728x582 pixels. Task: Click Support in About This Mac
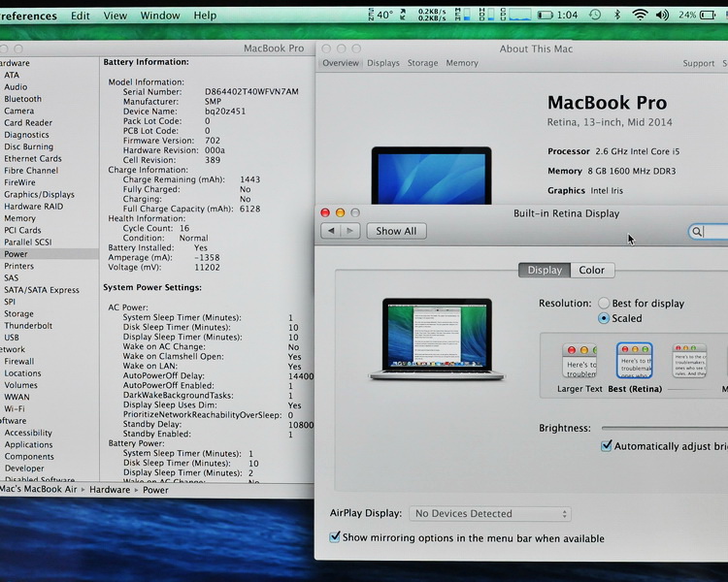[x=698, y=64]
